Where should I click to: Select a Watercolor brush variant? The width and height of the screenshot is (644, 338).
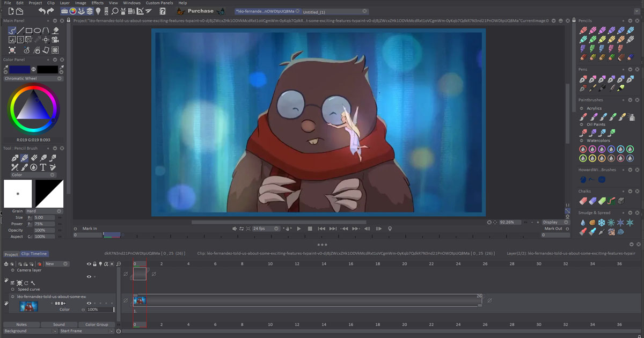click(583, 149)
